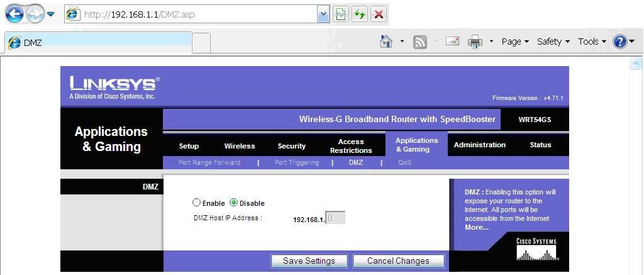
Task: Open the Page menu
Action: click(515, 42)
